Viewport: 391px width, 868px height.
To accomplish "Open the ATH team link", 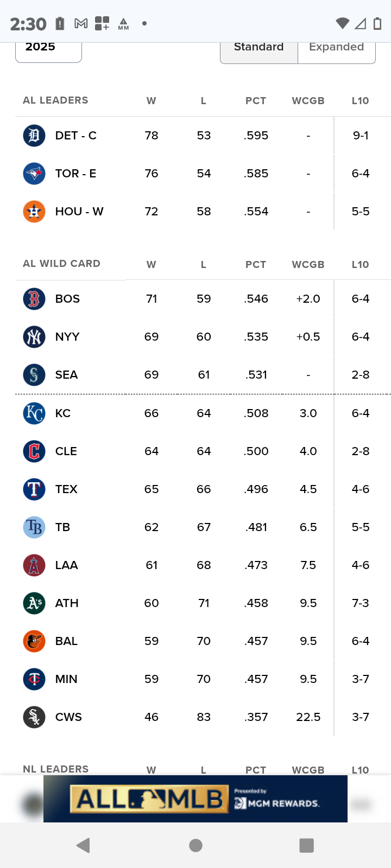I will (x=66, y=603).
